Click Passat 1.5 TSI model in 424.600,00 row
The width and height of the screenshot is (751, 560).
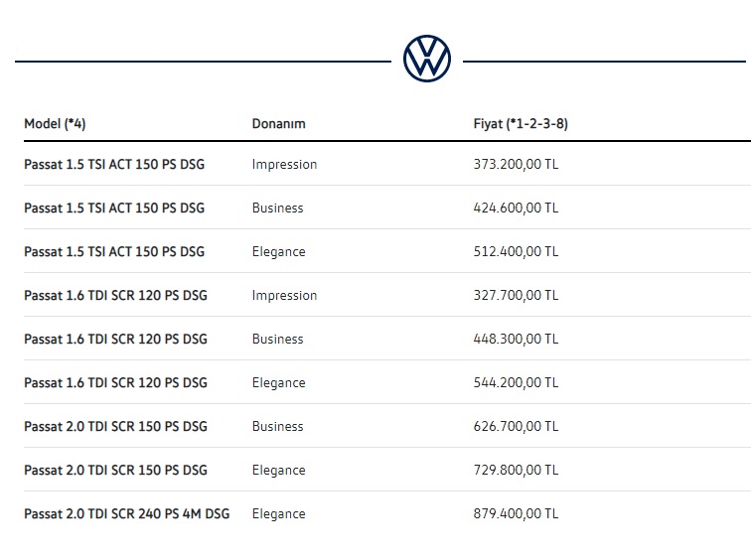(114, 208)
